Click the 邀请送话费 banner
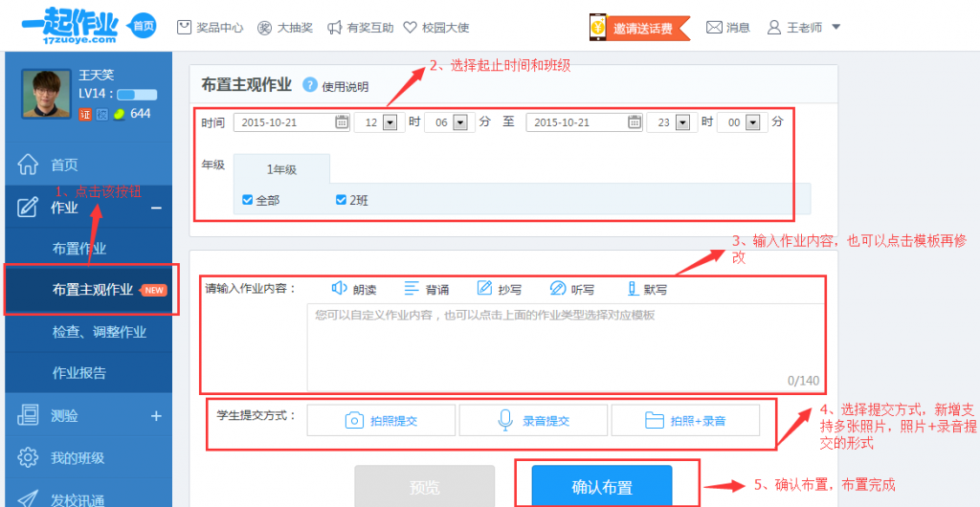Image resolution: width=980 pixels, height=507 pixels. click(640, 28)
